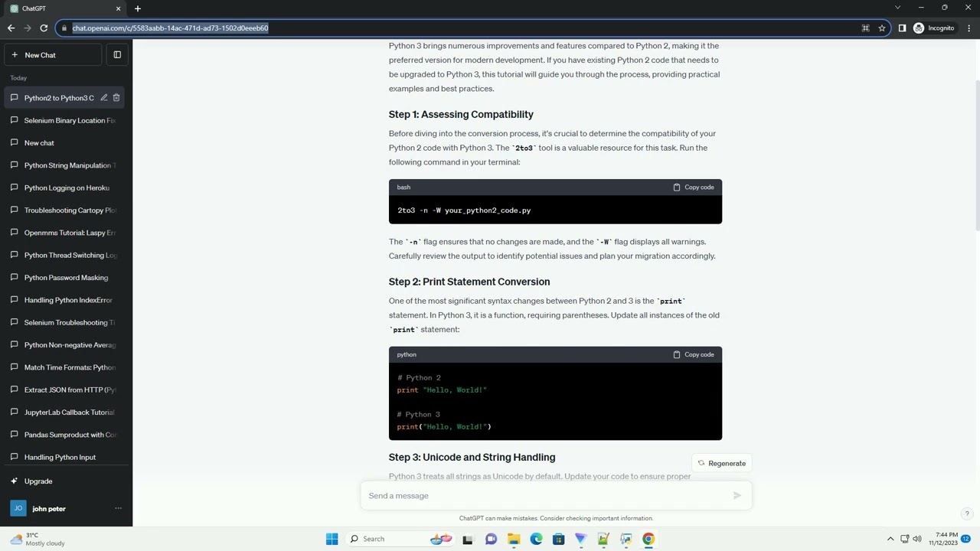Open the chat app on the taskbar
Screen dimensions: 980x551
(491, 539)
